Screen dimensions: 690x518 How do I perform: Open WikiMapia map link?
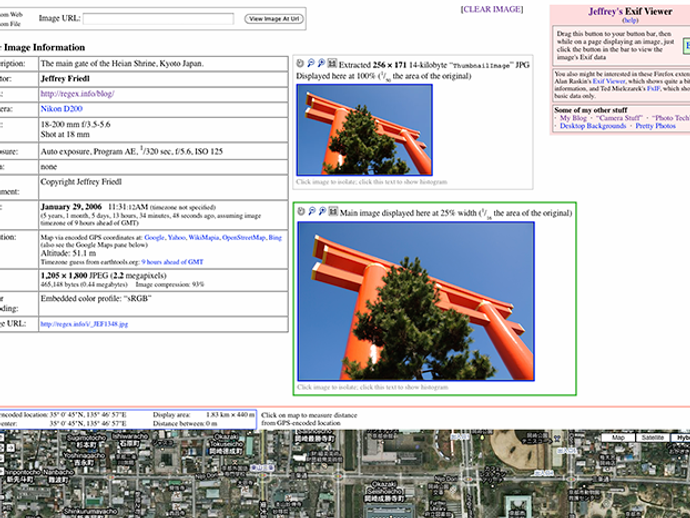click(x=204, y=237)
